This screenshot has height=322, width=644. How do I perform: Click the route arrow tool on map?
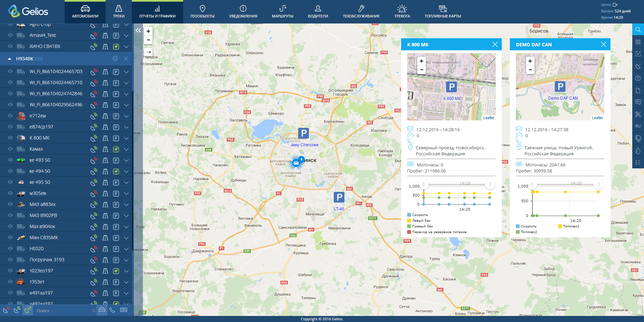148,52
